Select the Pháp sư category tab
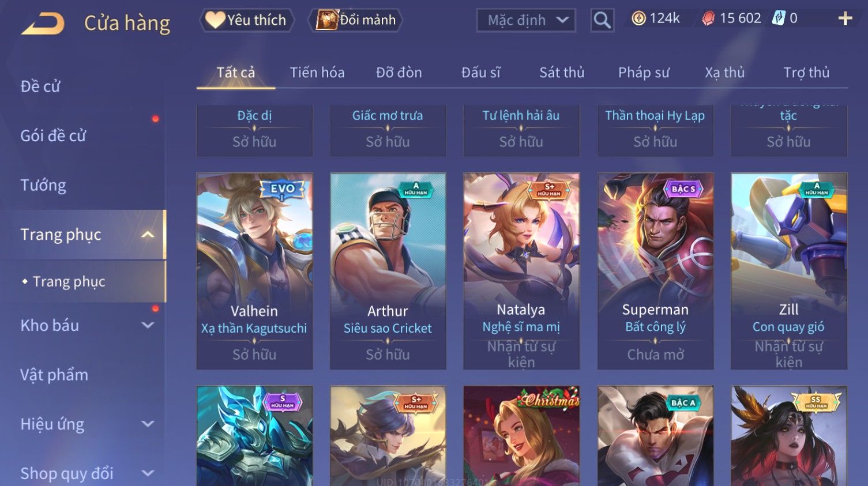 [x=644, y=73]
